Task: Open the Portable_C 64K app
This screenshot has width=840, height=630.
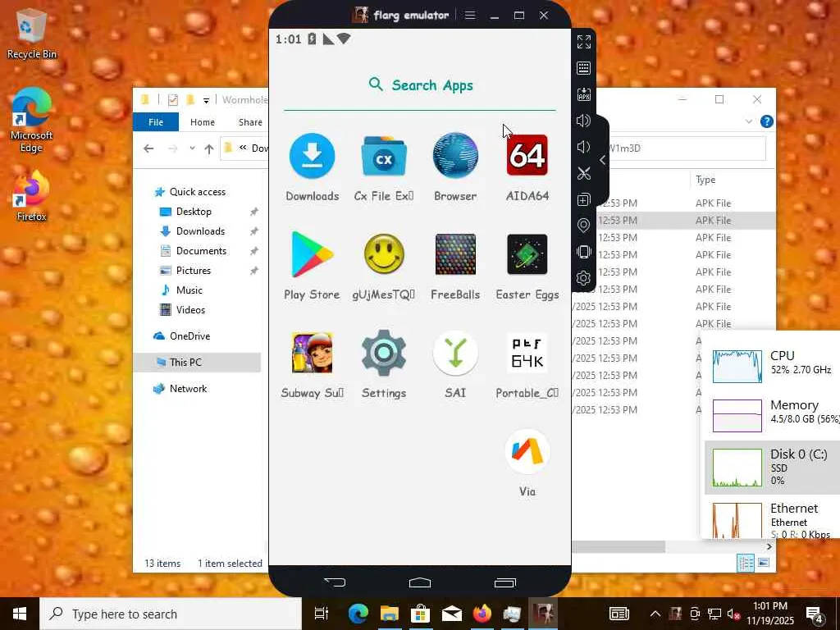Action: point(527,353)
